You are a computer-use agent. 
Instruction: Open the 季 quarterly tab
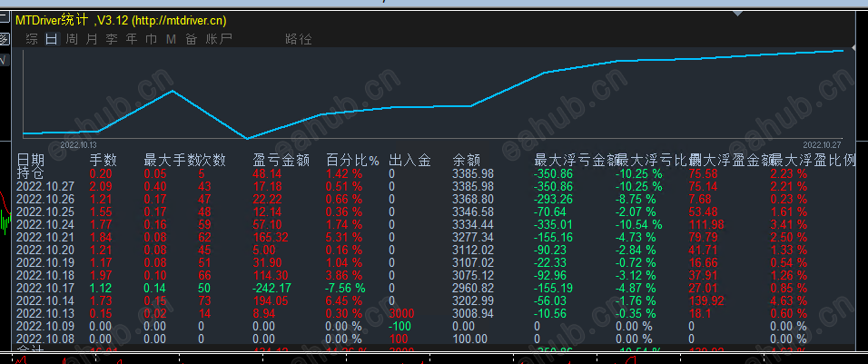coord(112,39)
